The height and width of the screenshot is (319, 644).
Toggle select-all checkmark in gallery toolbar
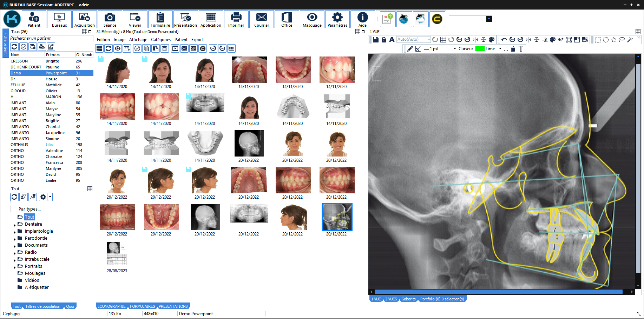pyautogui.click(x=137, y=48)
